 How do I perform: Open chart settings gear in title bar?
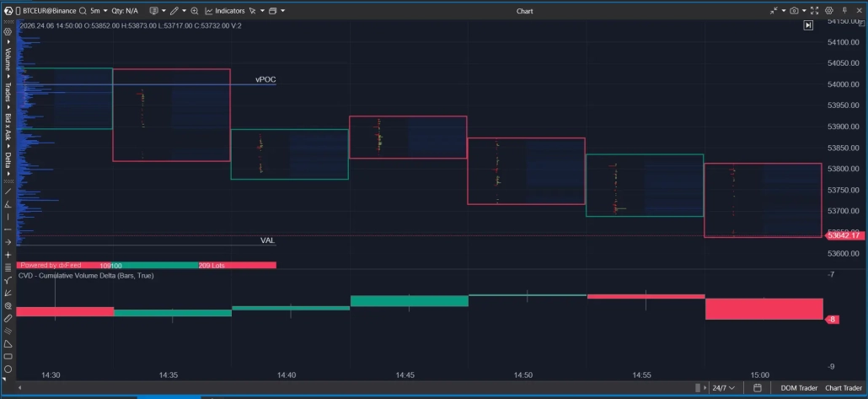[x=829, y=10]
